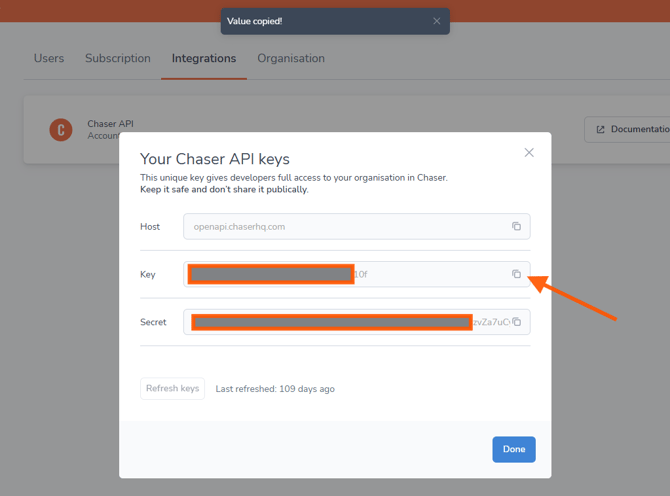Close the Chaser API keys dialog

point(529,153)
